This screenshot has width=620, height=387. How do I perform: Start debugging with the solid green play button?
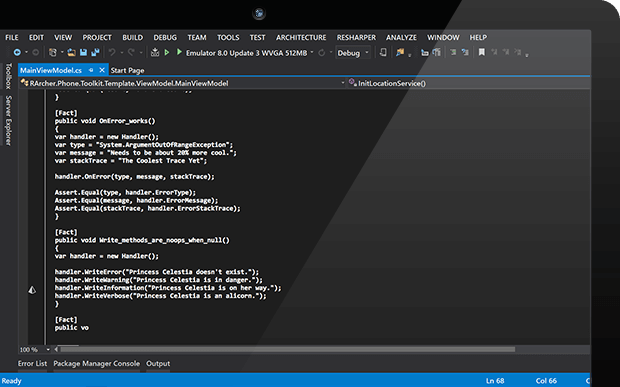click(179, 52)
